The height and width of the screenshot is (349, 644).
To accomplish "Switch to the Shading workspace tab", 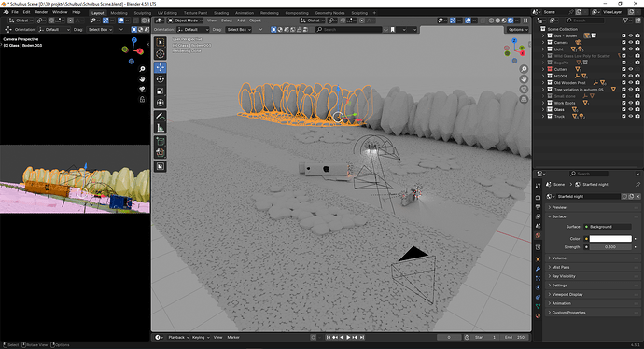I will point(221,13).
